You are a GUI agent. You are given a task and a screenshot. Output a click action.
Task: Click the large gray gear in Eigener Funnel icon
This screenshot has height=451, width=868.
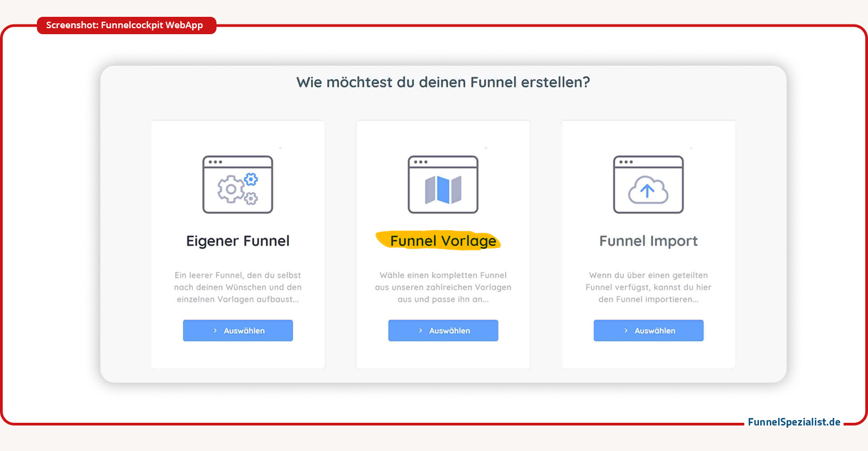(231, 189)
